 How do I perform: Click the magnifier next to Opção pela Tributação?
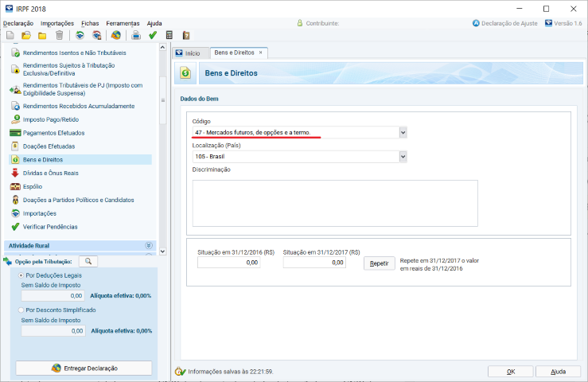click(88, 261)
